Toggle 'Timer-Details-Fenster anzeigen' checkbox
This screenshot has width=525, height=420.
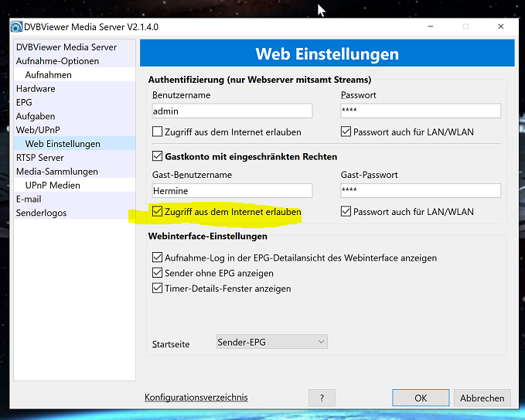[x=157, y=289]
